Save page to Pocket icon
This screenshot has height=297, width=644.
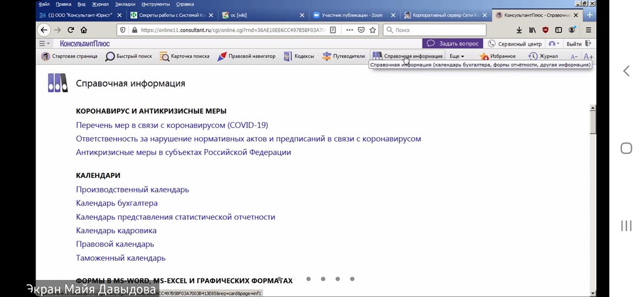[361, 30]
